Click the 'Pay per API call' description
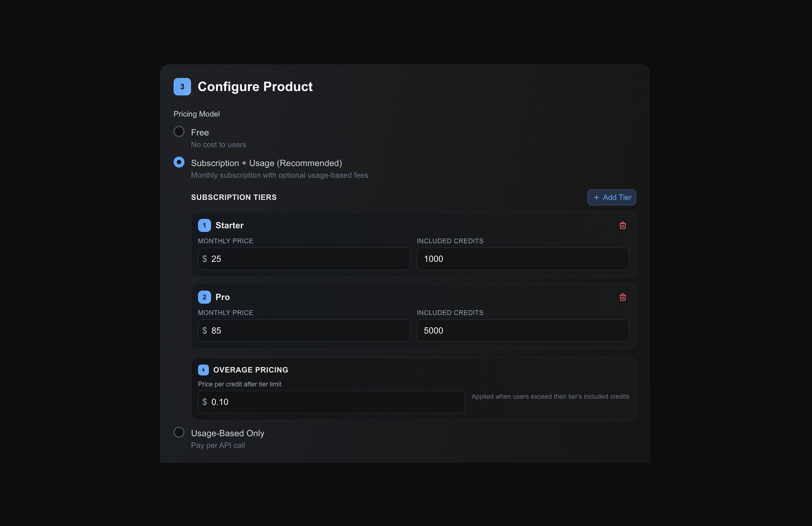Viewport: 812px width, 526px height. click(218, 445)
